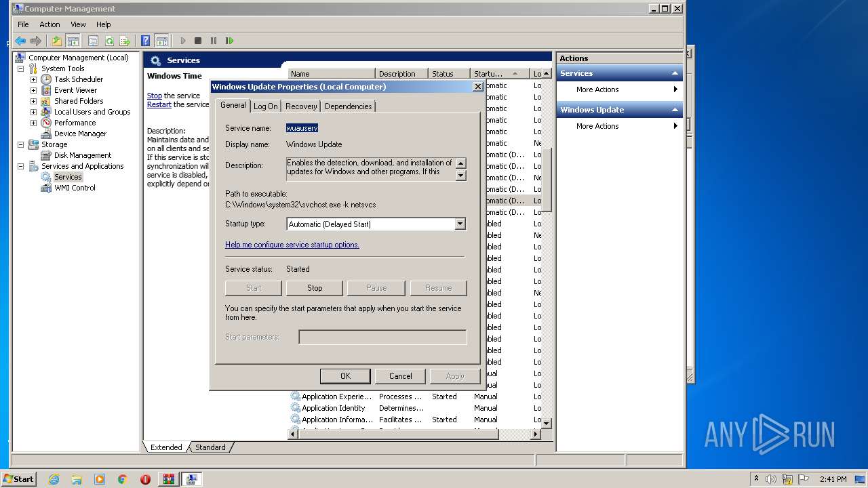Open the Action menu
This screenshot has height=488, width=868.
coord(50,24)
